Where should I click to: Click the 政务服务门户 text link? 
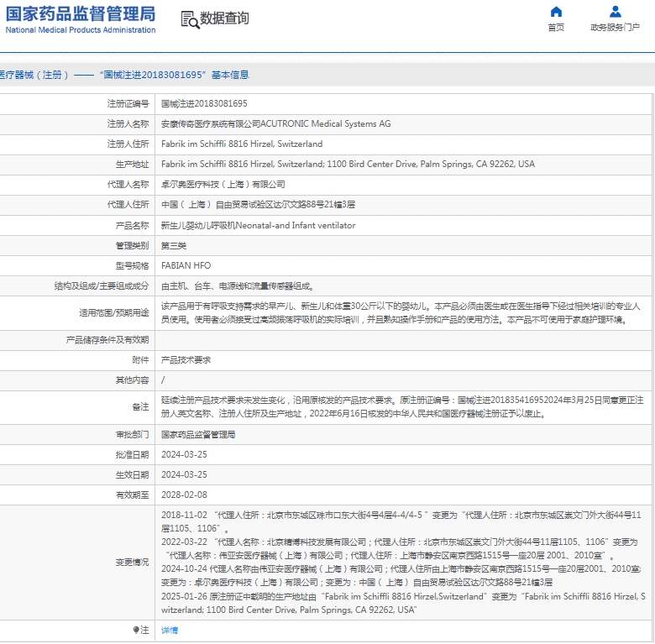point(615,28)
